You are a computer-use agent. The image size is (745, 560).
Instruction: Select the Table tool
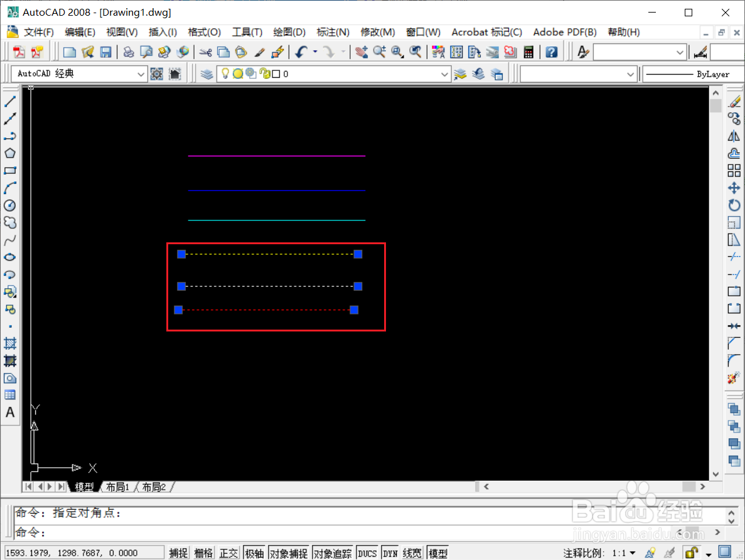[x=10, y=395]
